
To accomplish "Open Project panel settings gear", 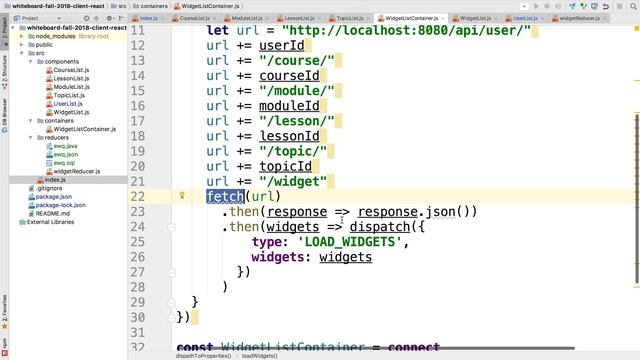I will (109, 18).
